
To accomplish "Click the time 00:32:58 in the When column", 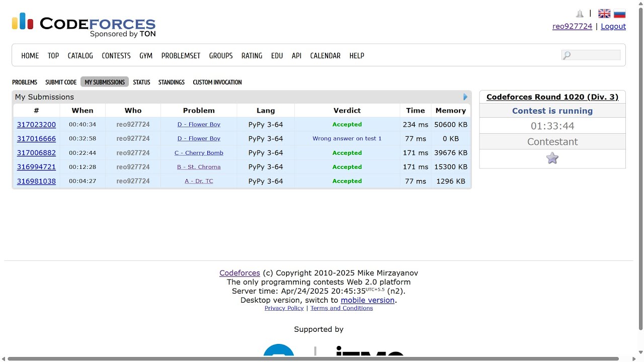I will point(83,139).
